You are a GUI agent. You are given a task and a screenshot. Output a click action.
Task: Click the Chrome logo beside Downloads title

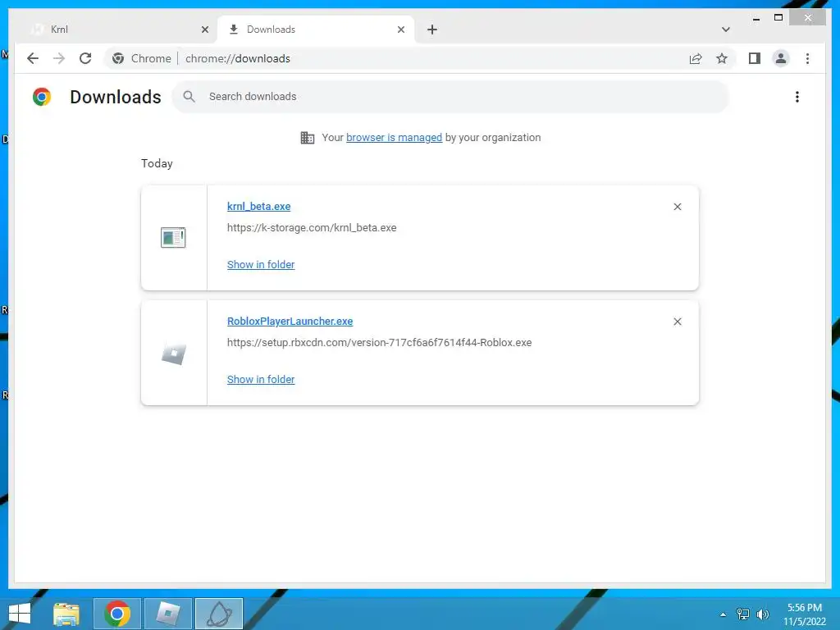tap(42, 97)
